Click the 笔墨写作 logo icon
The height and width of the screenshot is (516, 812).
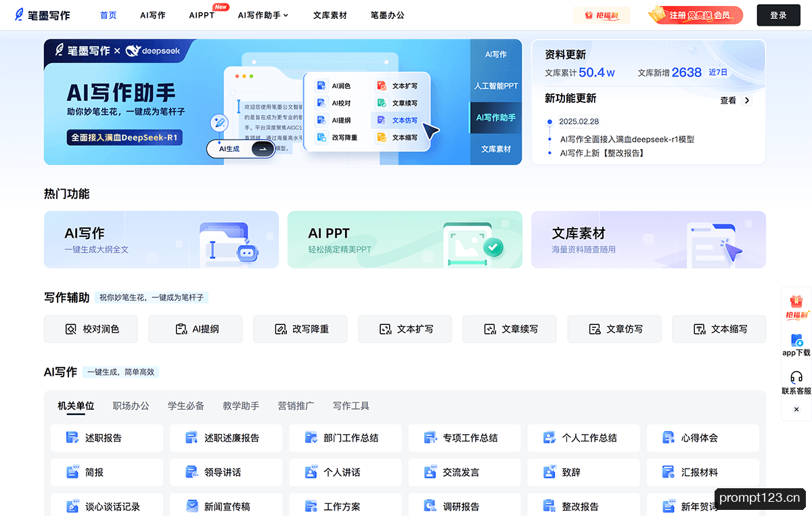pos(19,15)
